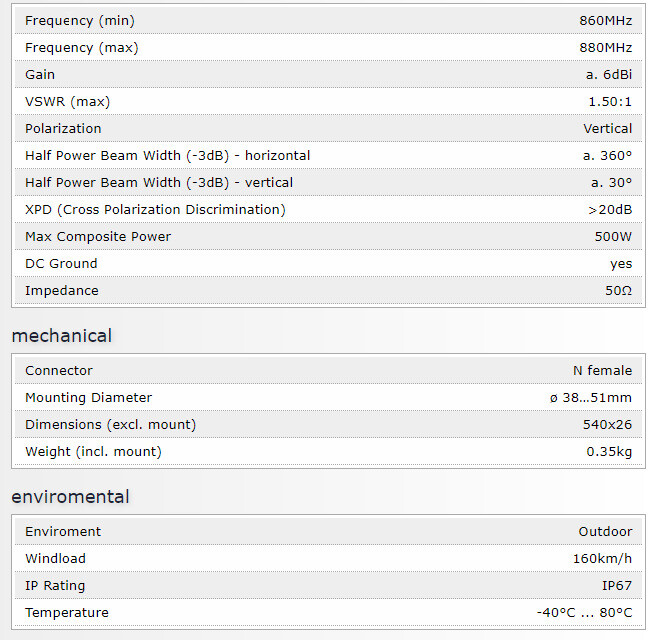The image size is (664, 640).
Task: Click the Gain row label
Action: click(x=40, y=74)
